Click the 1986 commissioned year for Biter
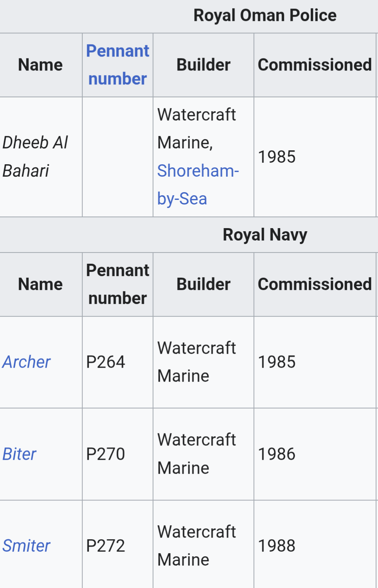The image size is (378, 588). 277,454
